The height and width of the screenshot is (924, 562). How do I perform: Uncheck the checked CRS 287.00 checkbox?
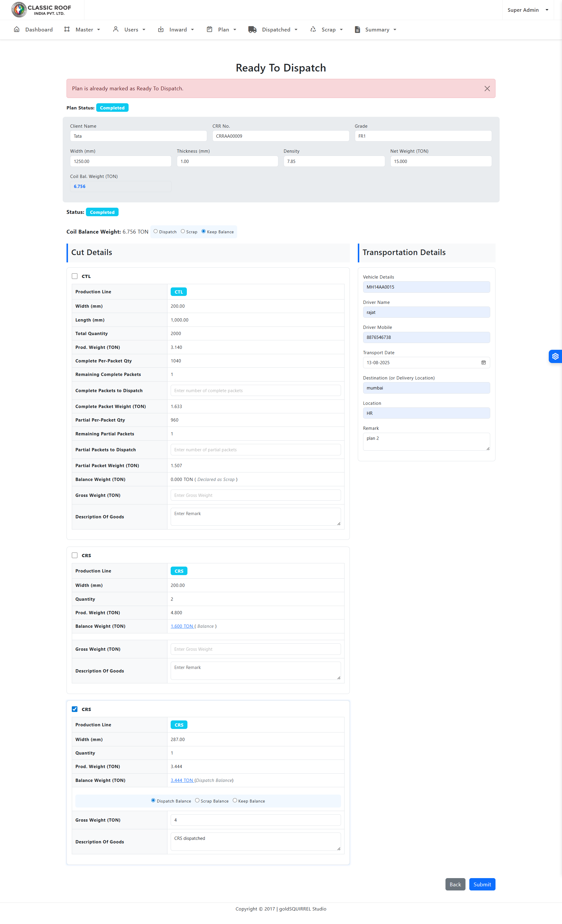tap(75, 709)
